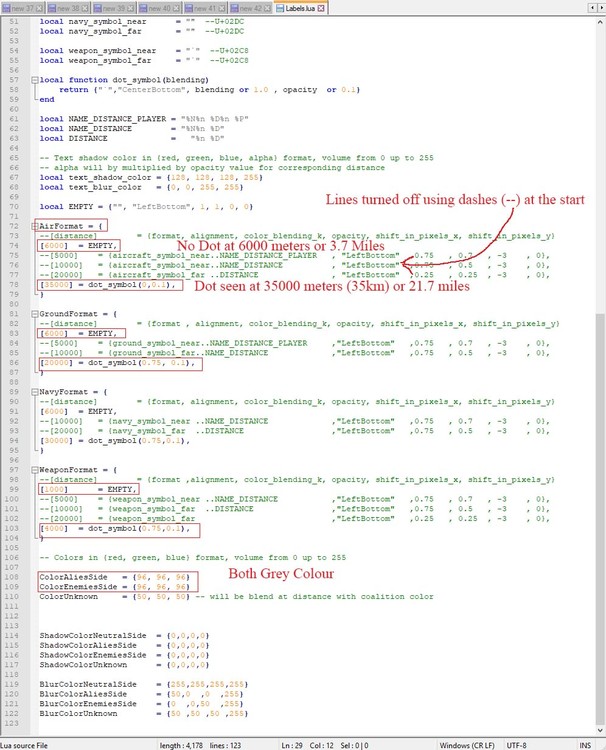The height and width of the screenshot is (750, 606).
Task: Toggle the INS insert mode indicator
Action: tap(585, 745)
